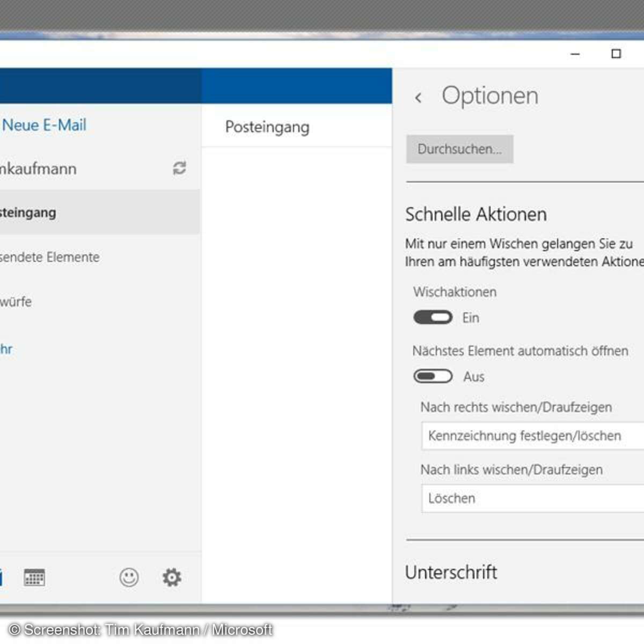The width and height of the screenshot is (644, 644).
Task: Expand more folders via the Mehr link
Action: coord(6,349)
